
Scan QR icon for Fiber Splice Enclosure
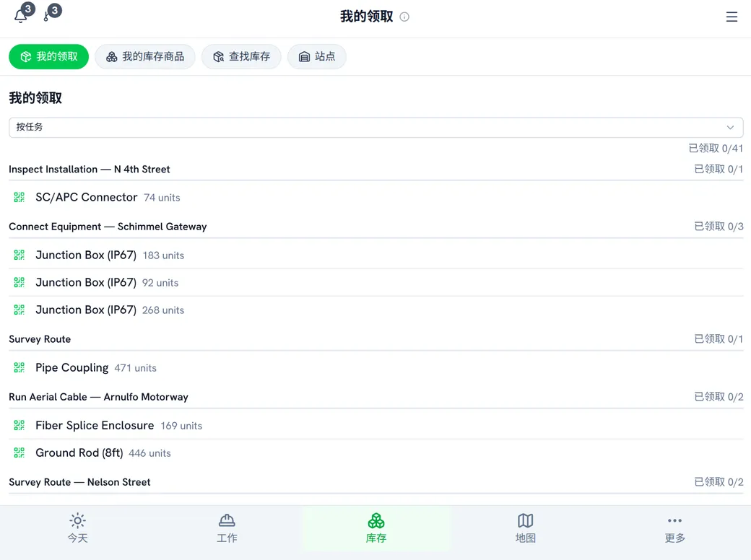click(19, 425)
